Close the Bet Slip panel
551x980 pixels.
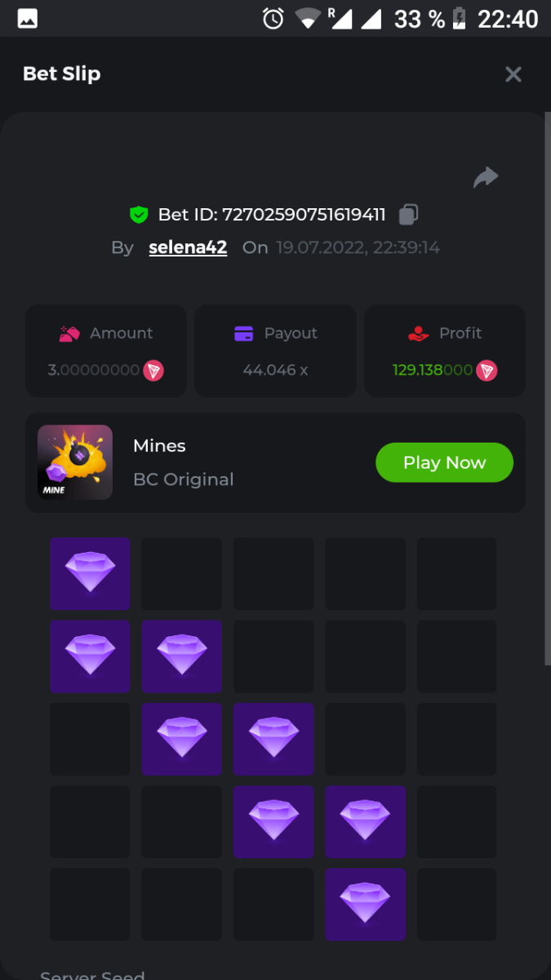pyautogui.click(x=513, y=74)
